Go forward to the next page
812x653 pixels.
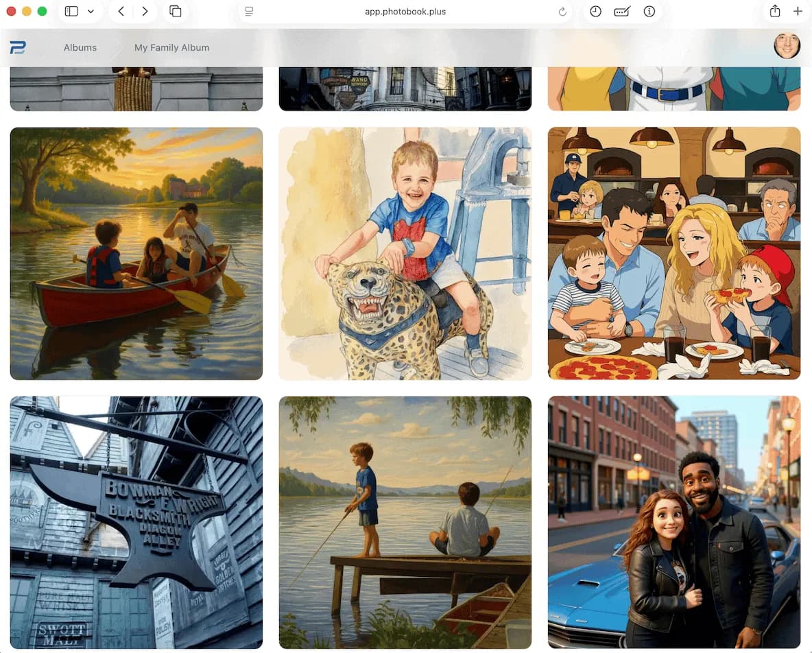coord(145,12)
